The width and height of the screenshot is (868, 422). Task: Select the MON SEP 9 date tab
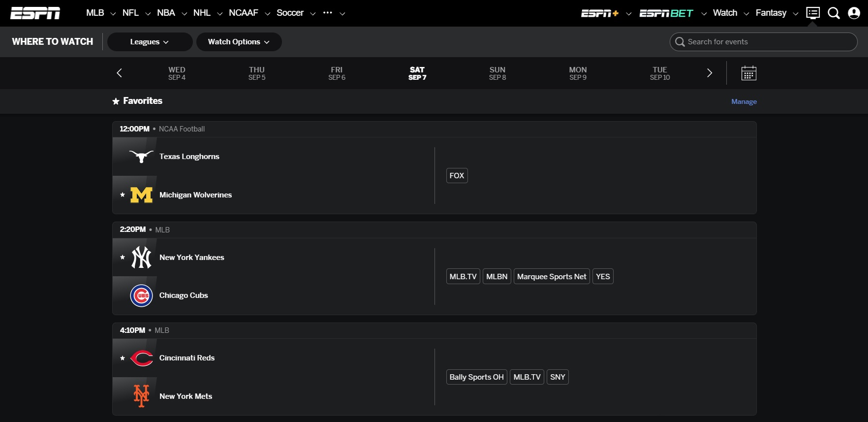click(578, 73)
